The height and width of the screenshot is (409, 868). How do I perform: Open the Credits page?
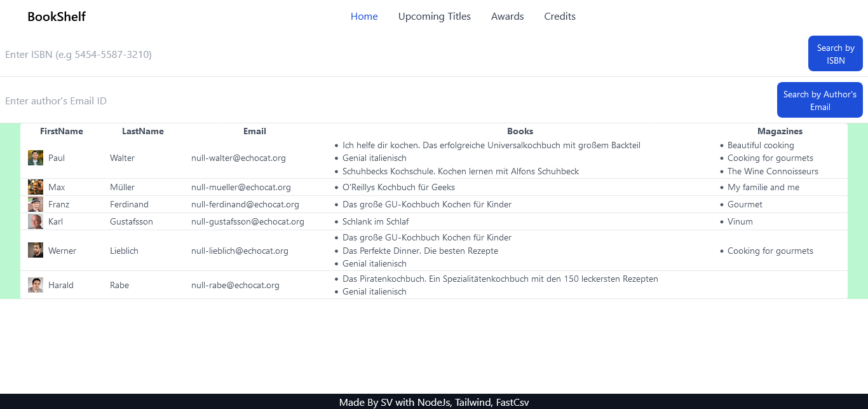(560, 17)
